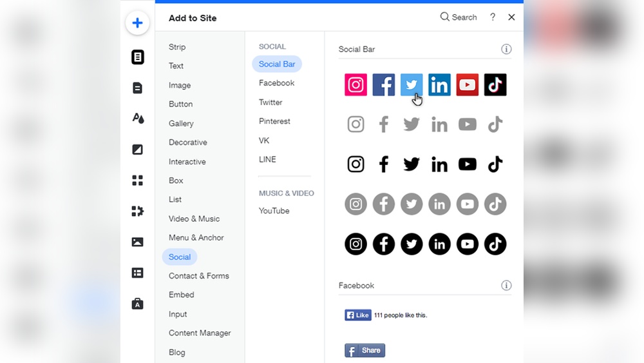The image size is (644, 363).
Task: Select the light gray plain Twitter bird
Action: point(412,124)
